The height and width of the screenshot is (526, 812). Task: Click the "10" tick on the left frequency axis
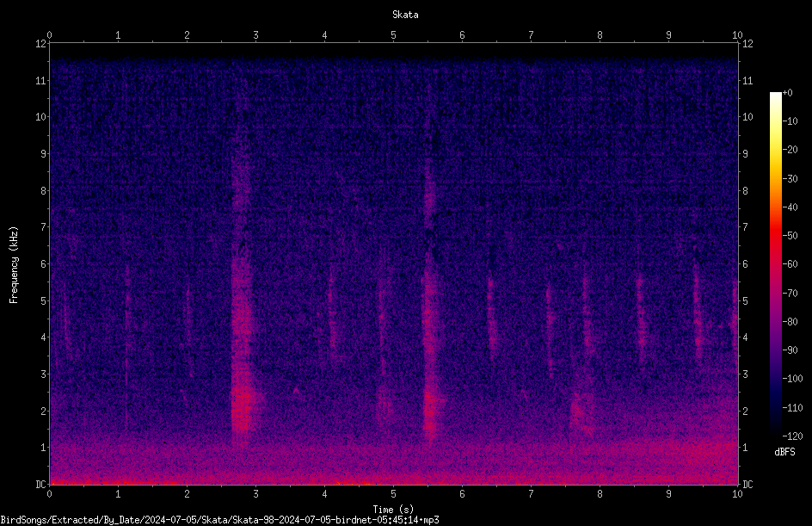point(41,117)
